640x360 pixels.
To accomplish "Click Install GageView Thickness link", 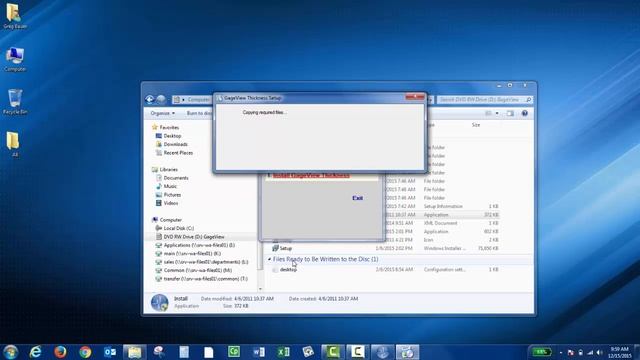I will pyautogui.click(x=311, y=176).
